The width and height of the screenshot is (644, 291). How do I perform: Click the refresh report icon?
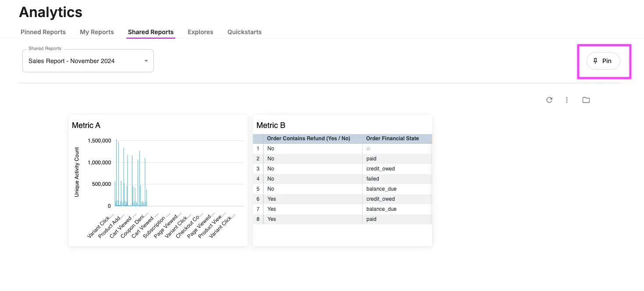click(549, 100)
